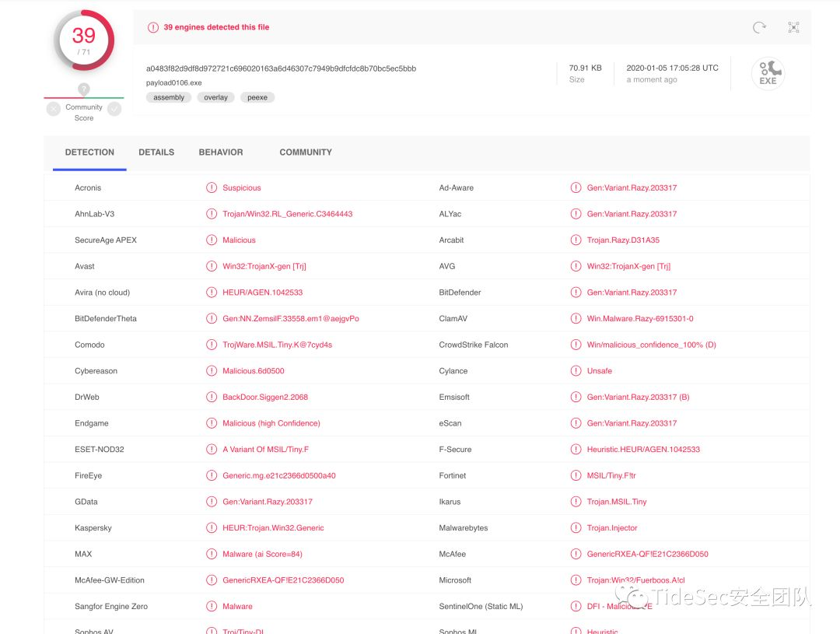Select the file SHA-256 hash text

click(281, 68)
